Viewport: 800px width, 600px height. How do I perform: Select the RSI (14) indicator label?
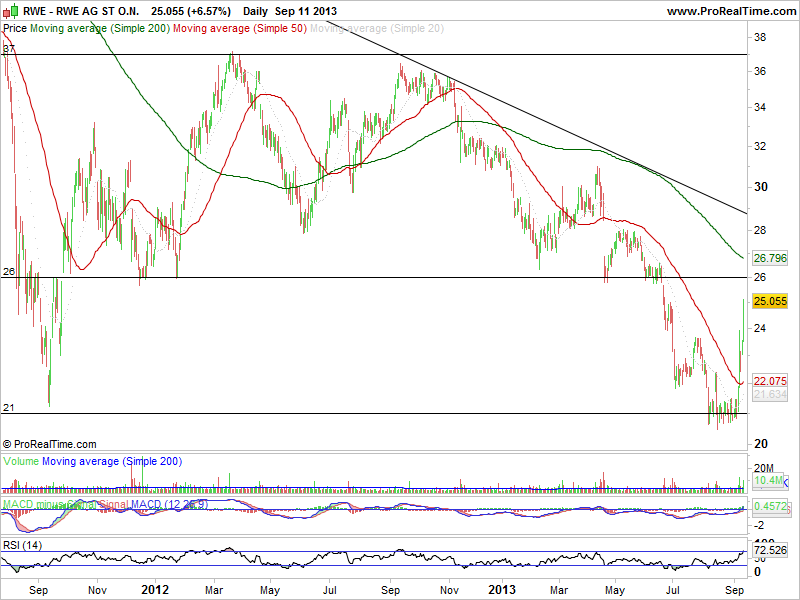point(22,545)
